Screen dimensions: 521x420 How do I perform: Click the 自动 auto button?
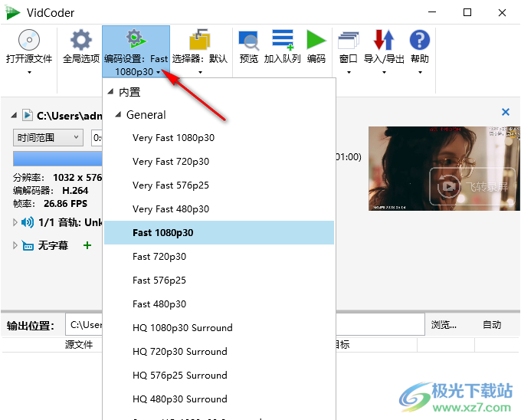pyautogui.click(x=491, y=325)
